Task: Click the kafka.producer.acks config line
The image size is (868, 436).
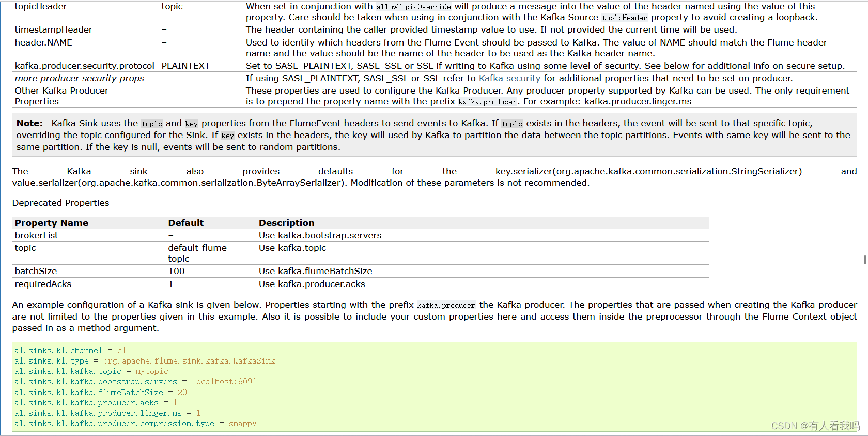Action: [96, 403]
